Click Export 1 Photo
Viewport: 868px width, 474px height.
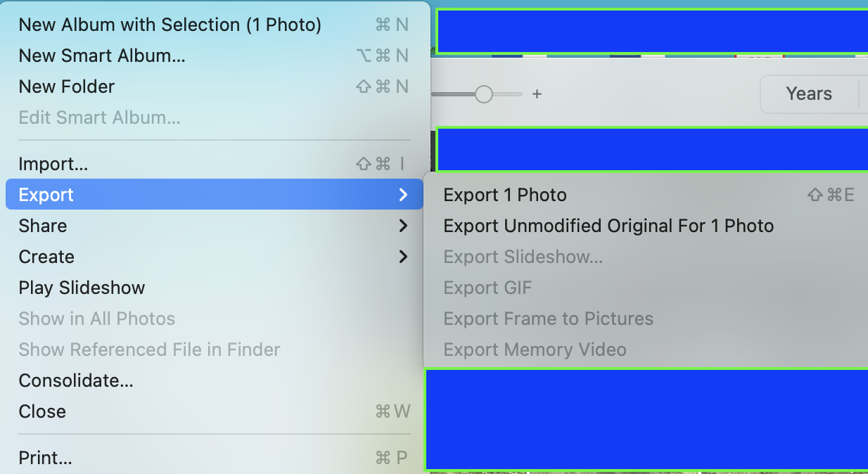505,195
